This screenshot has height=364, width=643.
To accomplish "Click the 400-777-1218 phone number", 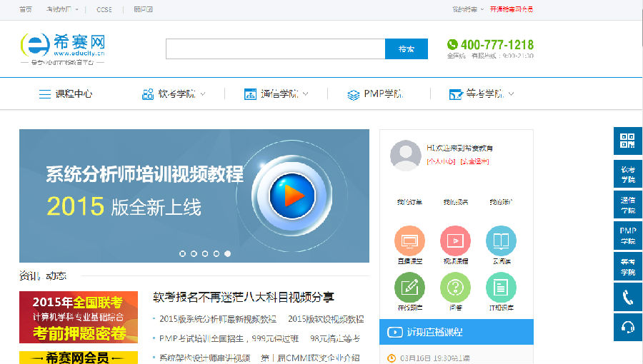I will [497, 44].
